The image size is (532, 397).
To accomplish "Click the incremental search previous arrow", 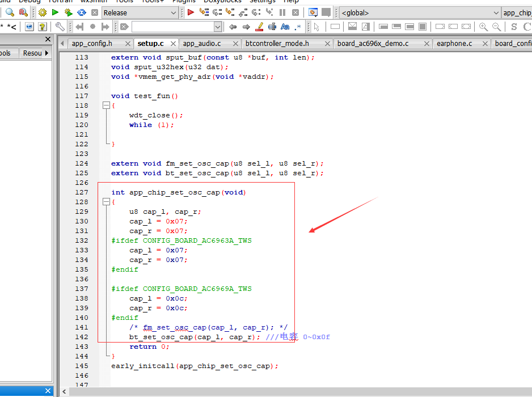I will coord(233,27).
